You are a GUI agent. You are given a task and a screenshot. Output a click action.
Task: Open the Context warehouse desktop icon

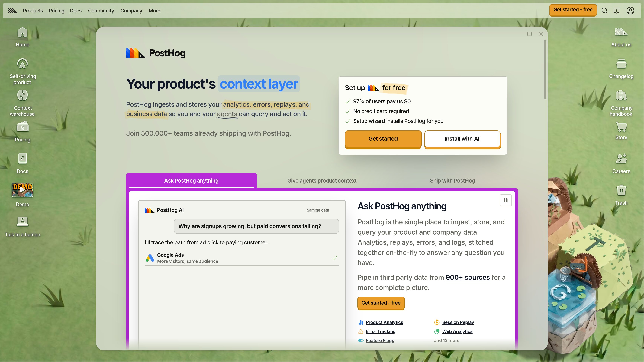tap(22, 103)
